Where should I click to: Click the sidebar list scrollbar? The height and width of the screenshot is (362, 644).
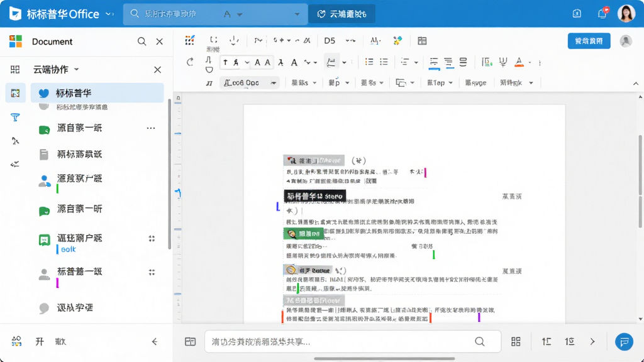[x=169, y=175]
